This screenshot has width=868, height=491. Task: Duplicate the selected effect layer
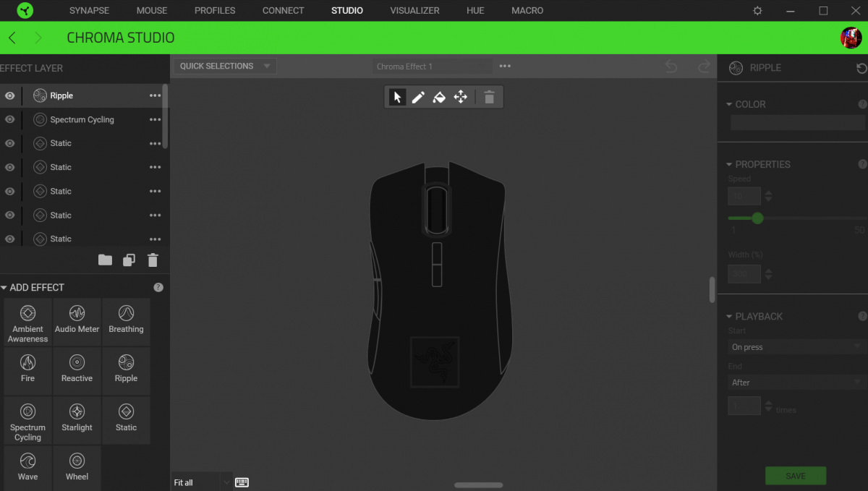click(x=129, y=260)
